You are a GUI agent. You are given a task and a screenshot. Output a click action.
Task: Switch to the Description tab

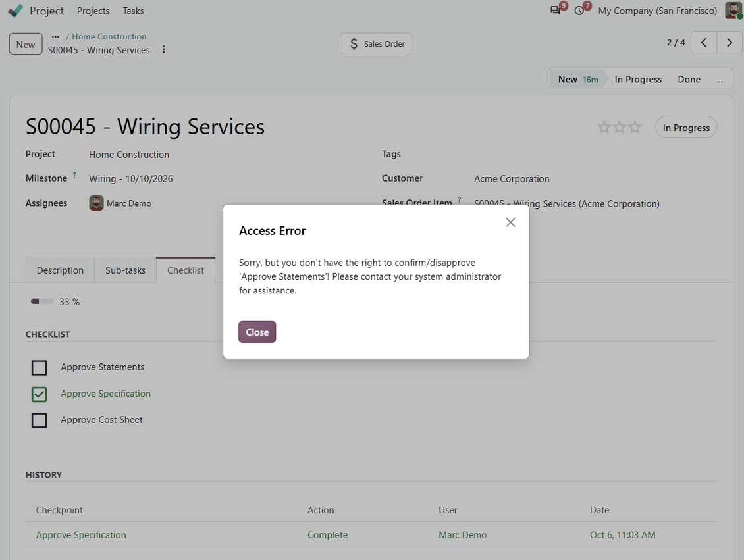(61, 270)
